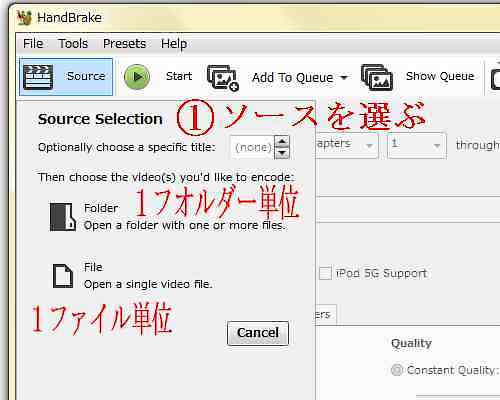The image size is (500, 400).
Task: Click the Start toolbar label
Action: 179,76
